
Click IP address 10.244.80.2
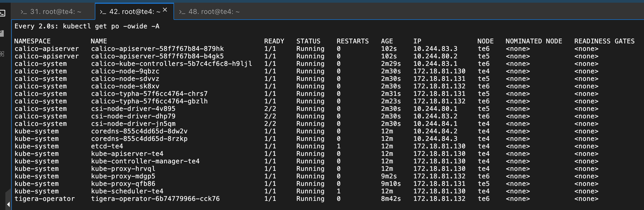point(435,56)
